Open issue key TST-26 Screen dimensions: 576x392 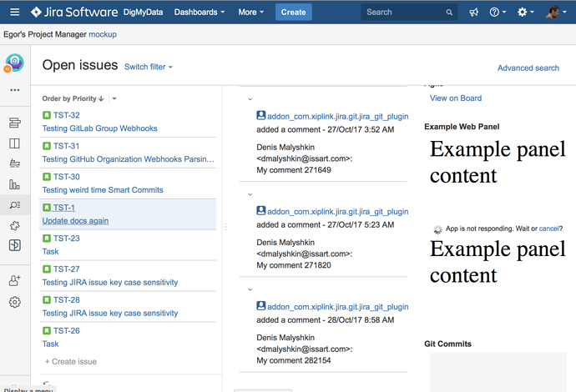66,331
